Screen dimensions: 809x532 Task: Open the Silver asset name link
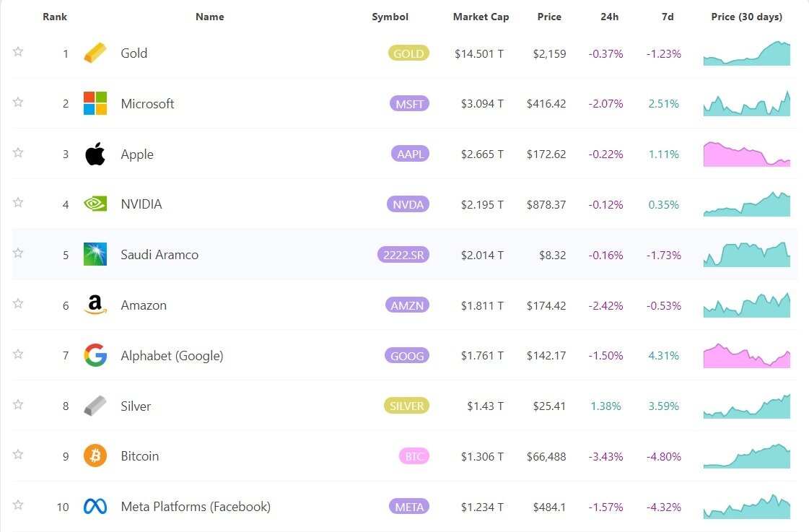point(136,406)
